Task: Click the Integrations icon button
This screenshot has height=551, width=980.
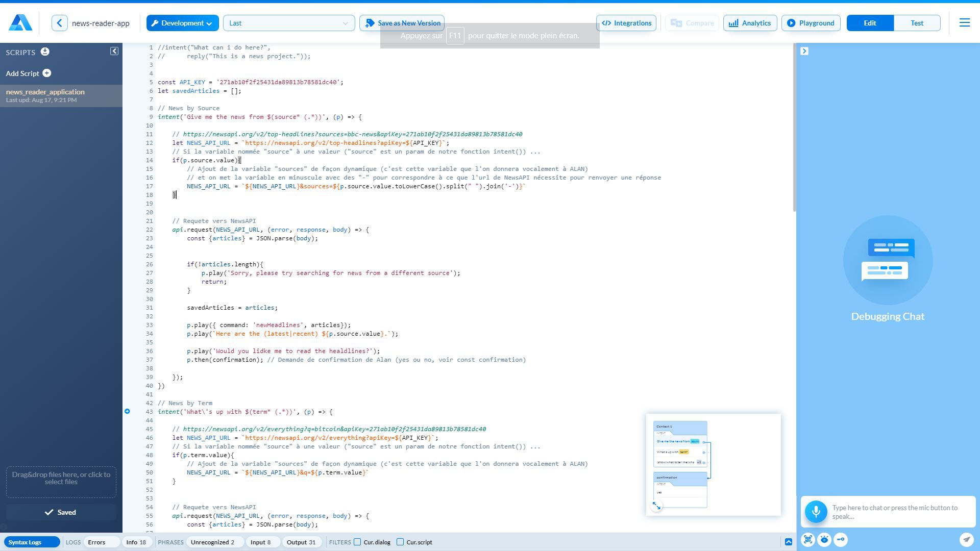Action: 626,22
